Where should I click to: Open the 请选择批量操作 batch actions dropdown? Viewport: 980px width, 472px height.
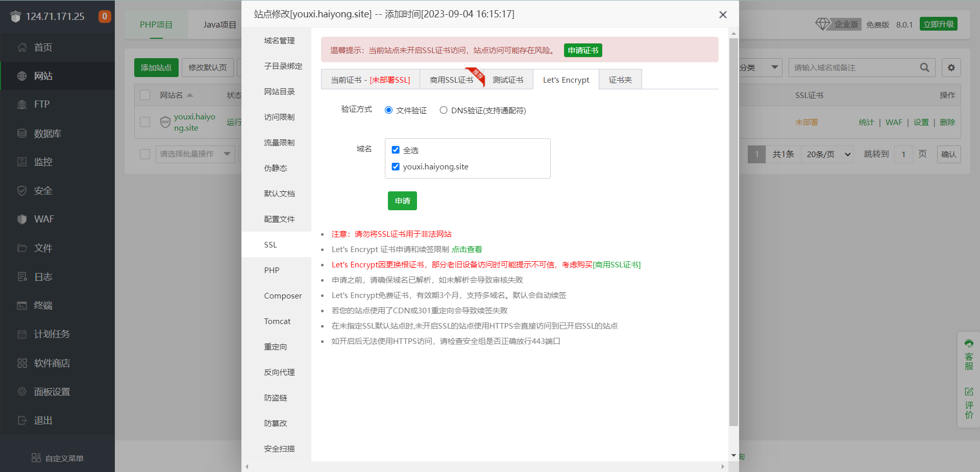coord(194,154)
